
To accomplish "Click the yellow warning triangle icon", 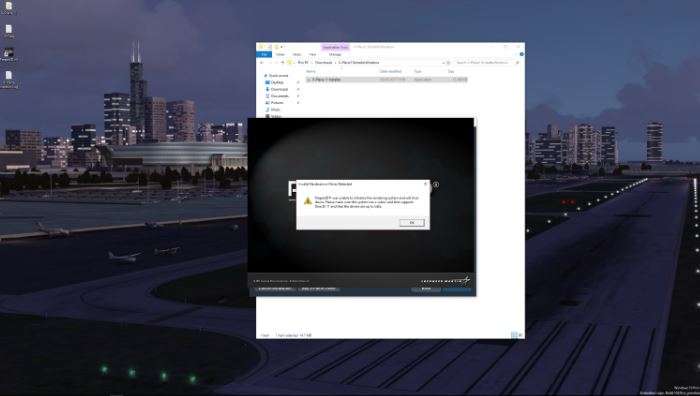I will (x=308, y=201).
